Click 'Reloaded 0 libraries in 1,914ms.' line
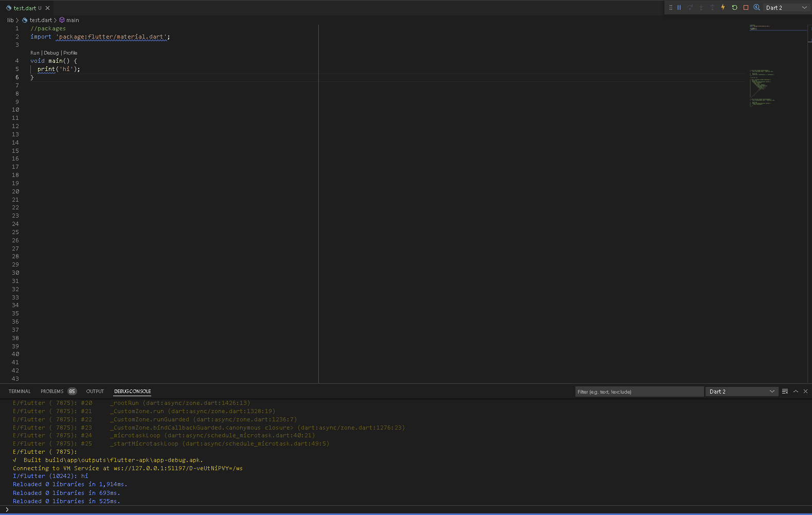 [70, 485]
